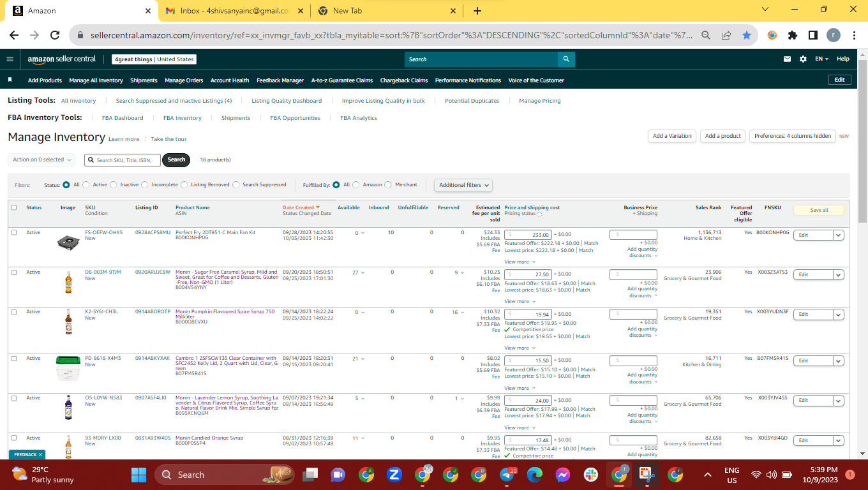Open the Windows Start menu
868x490 pixels.
[138, 475]
